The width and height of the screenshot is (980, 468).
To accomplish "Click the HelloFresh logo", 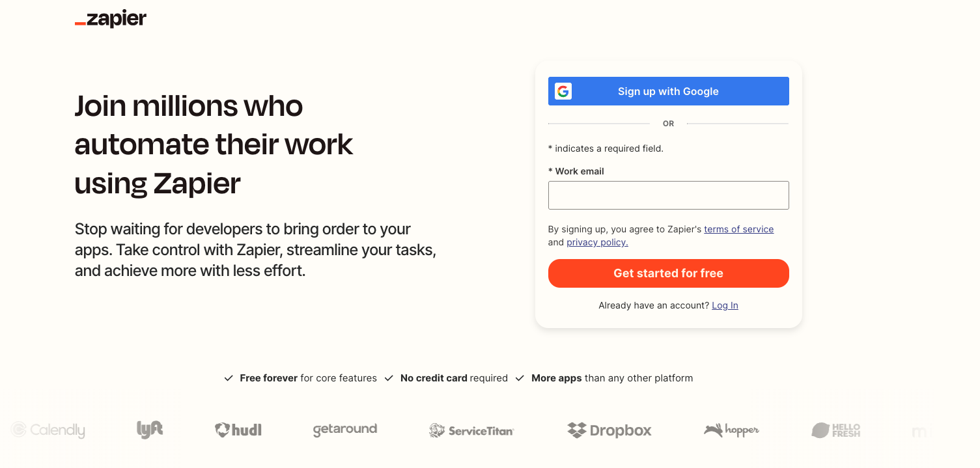I will click(836, 430).
